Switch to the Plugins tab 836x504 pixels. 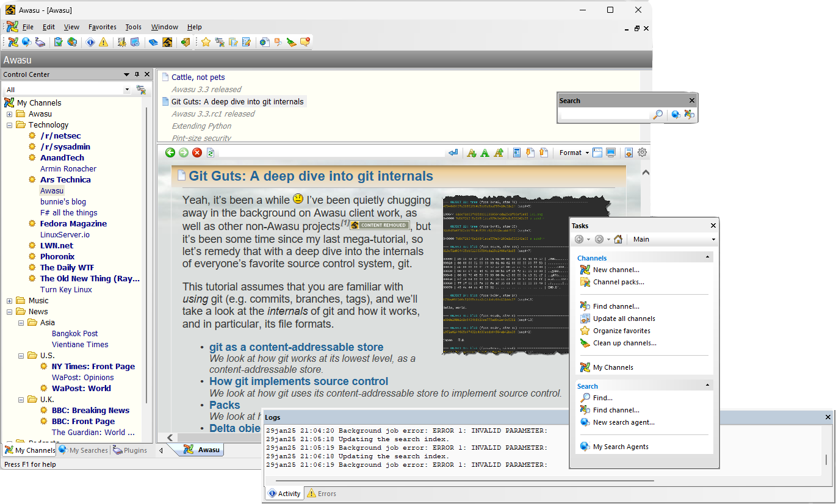click(130, 450)
